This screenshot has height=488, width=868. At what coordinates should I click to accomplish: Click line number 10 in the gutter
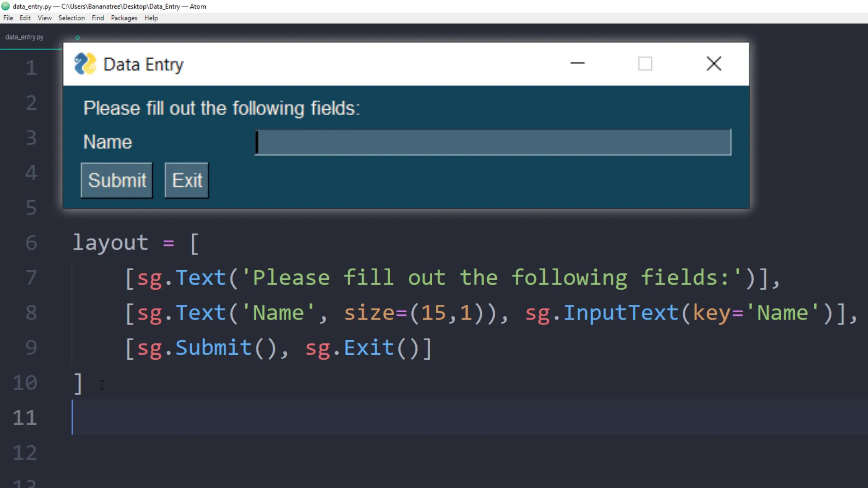[x=25, y=382]
